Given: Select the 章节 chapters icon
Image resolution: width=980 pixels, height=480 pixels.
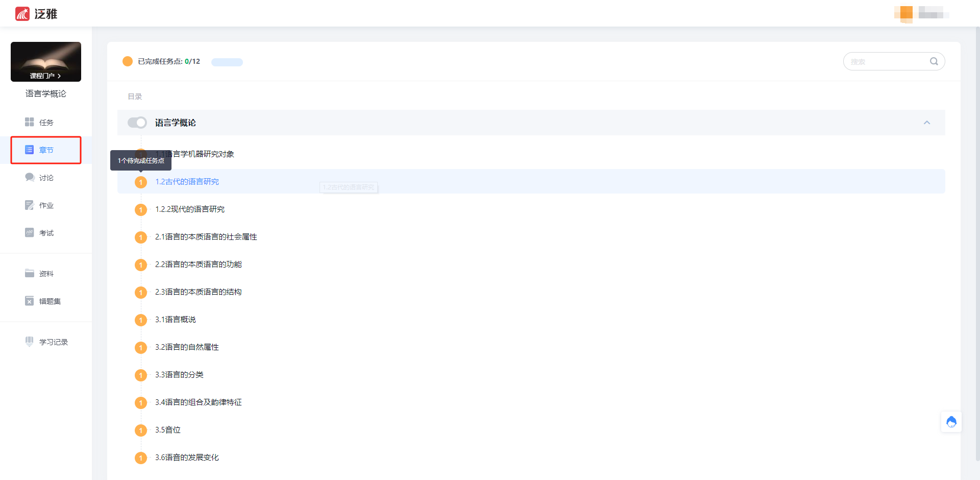Looking at the screenshot, I should pyautogui.click(x=29, y=150).
